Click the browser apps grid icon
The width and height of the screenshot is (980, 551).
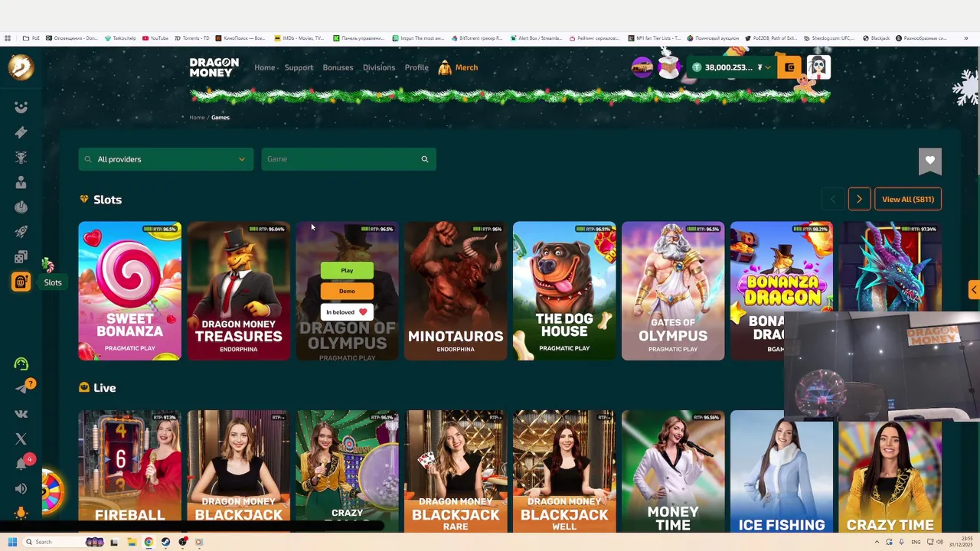click(8, 37)
